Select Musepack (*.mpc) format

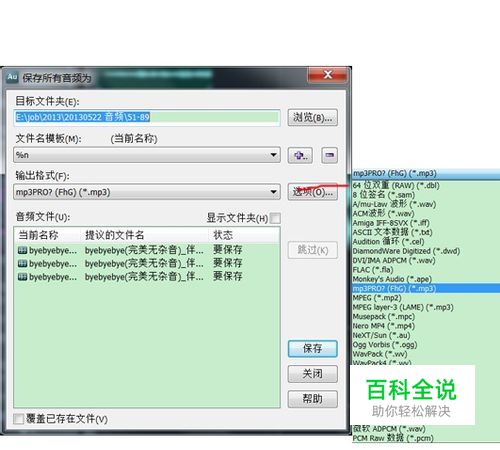[426, 316]
